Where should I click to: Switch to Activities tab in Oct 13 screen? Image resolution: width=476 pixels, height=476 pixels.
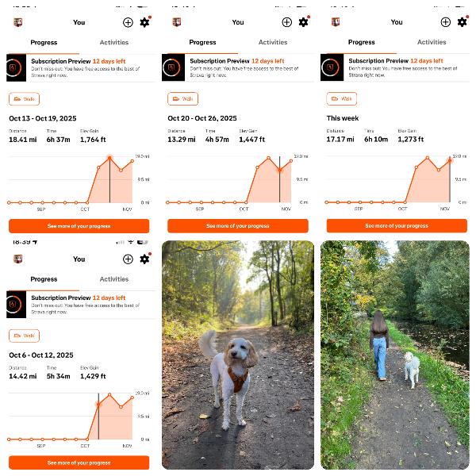click(x=114, y=43)
